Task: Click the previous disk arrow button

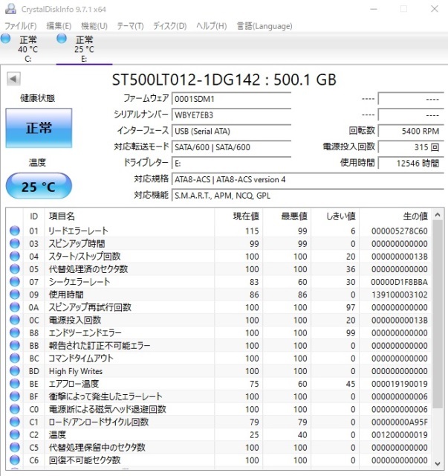Action: point(14,79)
